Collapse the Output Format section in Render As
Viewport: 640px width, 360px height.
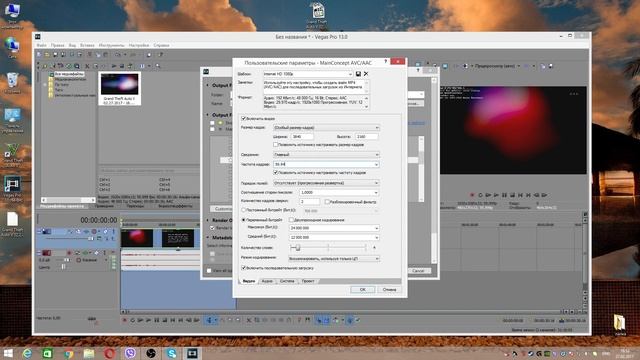pyautogui.click(x=207, y=115)
